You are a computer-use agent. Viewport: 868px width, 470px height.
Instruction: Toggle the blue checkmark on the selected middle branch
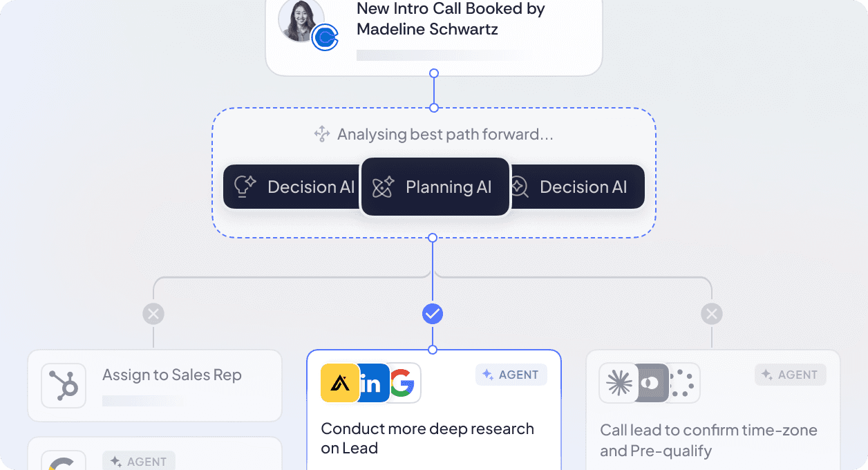click(x=433, y=313)
